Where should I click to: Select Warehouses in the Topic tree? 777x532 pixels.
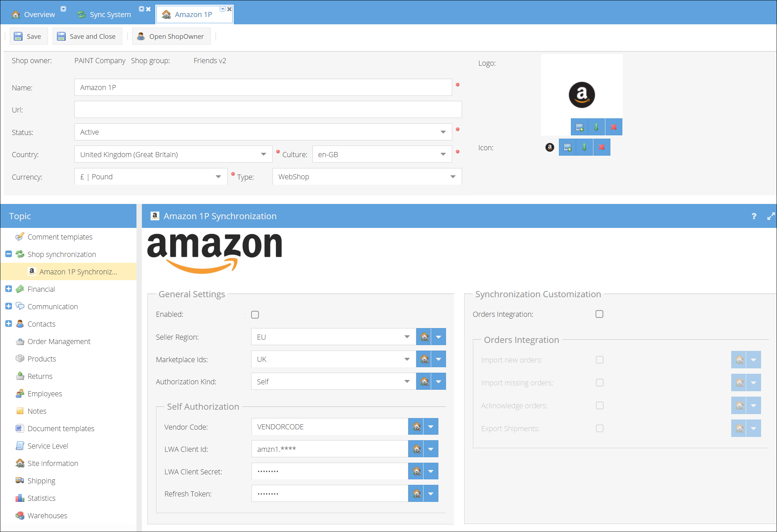pos(47,515)
